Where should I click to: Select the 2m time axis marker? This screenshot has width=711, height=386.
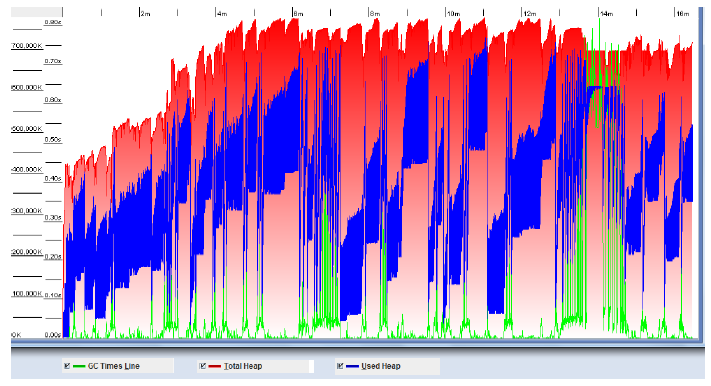point(145,14)
